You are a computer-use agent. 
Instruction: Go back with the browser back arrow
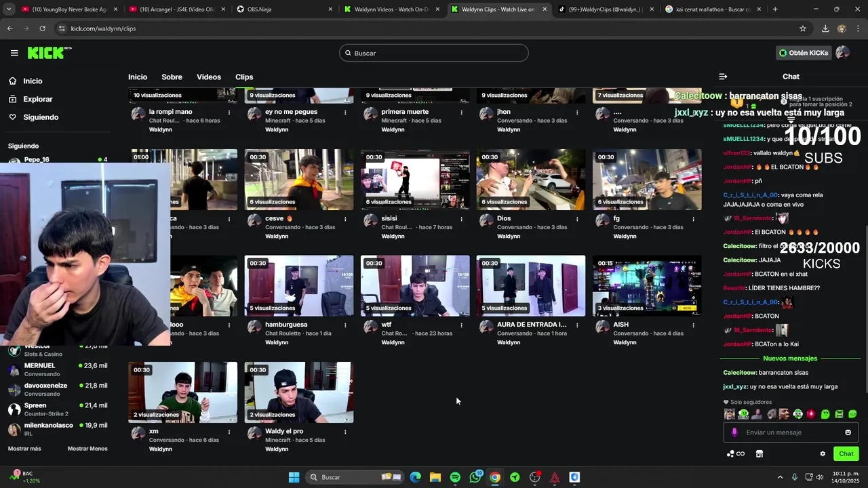point(9,28)
